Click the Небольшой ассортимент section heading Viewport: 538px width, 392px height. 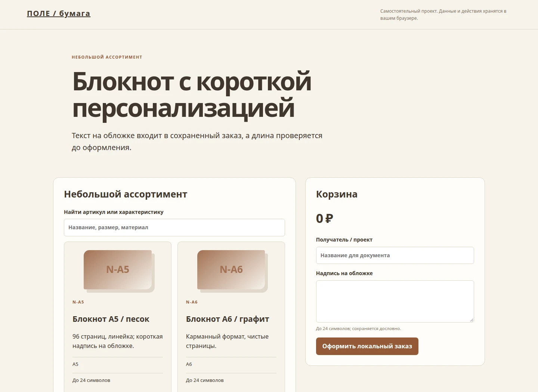coord(126,194)
